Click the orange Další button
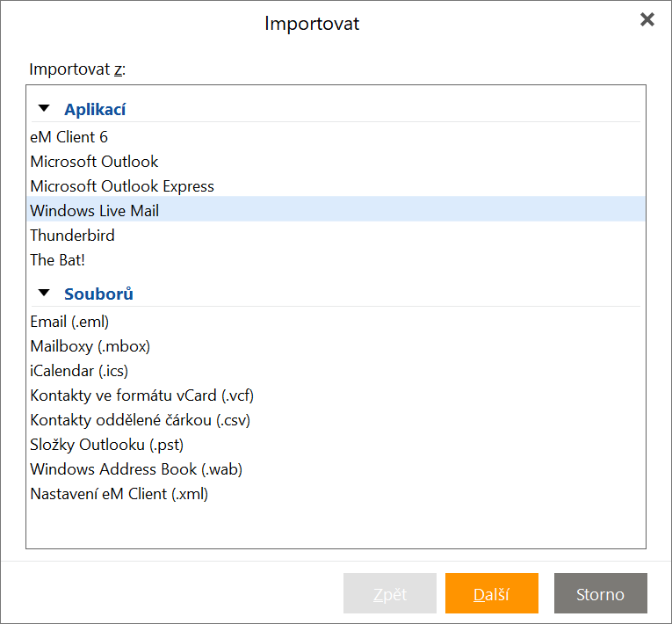This screenshot has height=624, width=672. [x=492, y=593]
